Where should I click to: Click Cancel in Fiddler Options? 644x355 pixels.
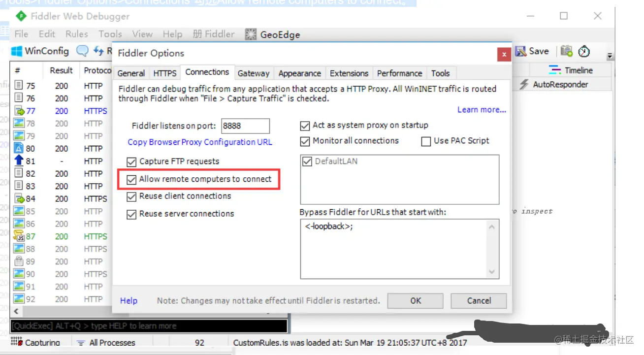(x=479, y=301)
